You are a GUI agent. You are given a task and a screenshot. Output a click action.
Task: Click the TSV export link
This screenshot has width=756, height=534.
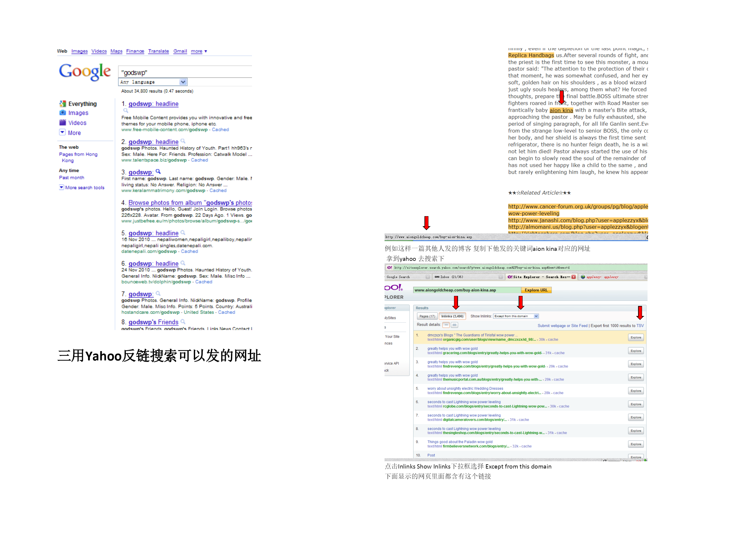pyautogui.click(x=640, y=326)
